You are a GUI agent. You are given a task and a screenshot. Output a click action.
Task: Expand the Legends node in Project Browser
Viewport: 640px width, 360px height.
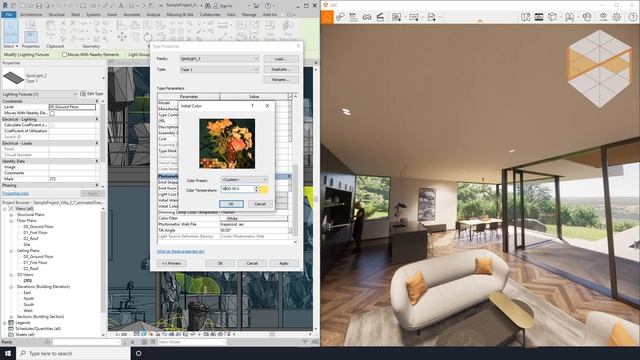click(5, 322)
